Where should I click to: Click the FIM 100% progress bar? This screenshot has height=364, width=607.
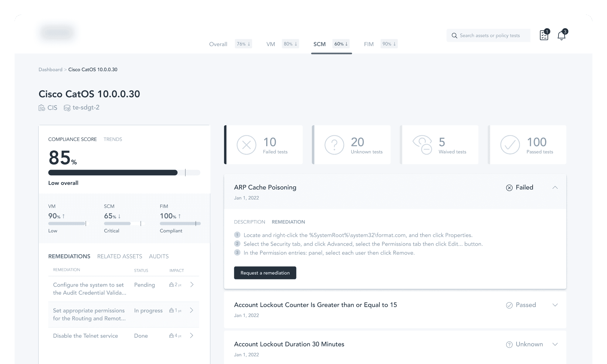tap(180, 224)
